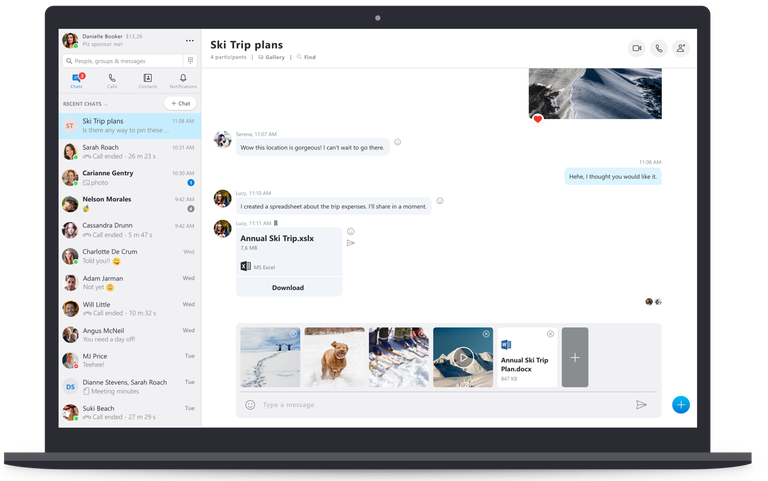Viewport: 768px width, 481px height.
Task: Open the Suki Beach chat
Action: point(130,412)
